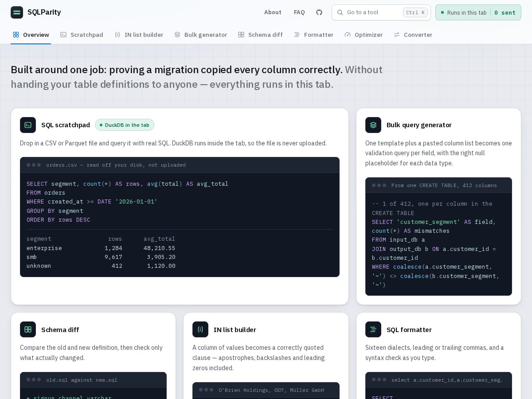Screen dimensions: 532x399
Task: Click the SQL scratchpad card icon
Action: pyautogui.click(x=28, y=125)
